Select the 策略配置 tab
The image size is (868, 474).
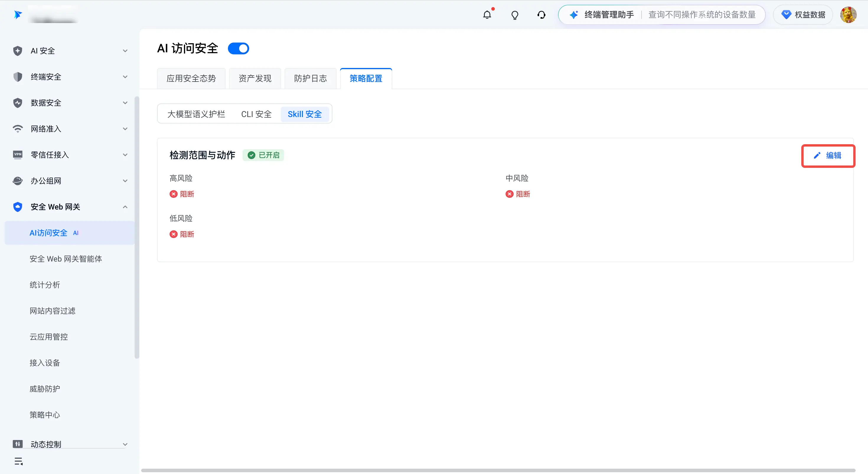366,79
